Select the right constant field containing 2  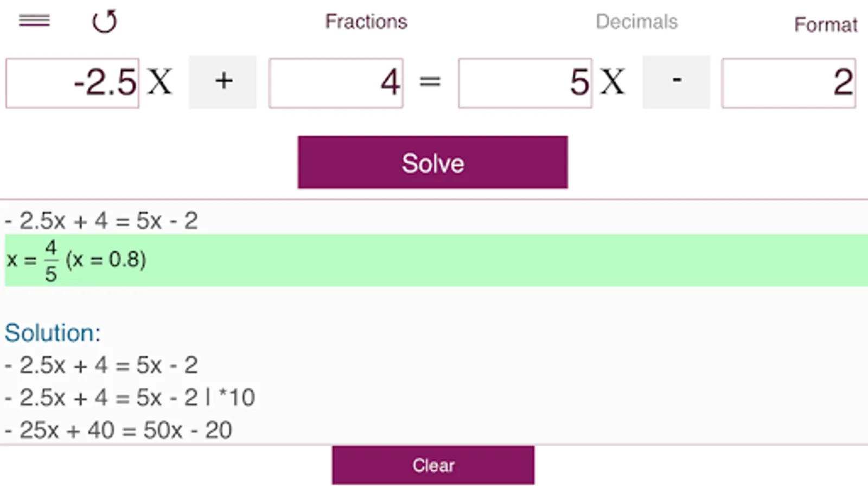click(788, 83)
